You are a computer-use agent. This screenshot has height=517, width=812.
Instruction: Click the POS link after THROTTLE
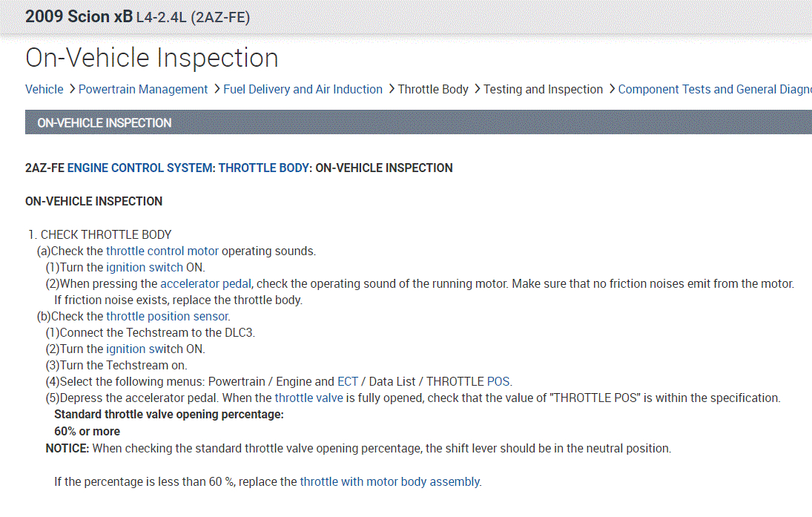[498, 382]
